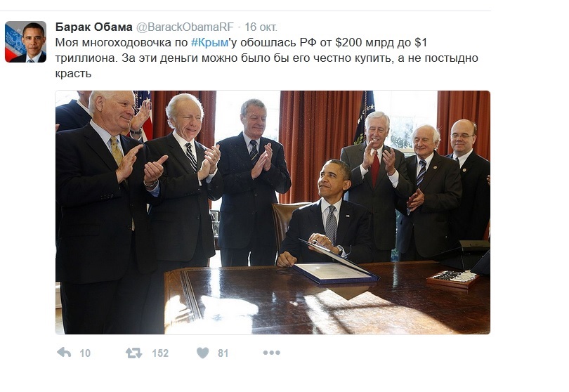The width and height of the screenshot is (569, 392).
Task: Open the Барак Обама profile avatar
Action: [x=25, y=41]
